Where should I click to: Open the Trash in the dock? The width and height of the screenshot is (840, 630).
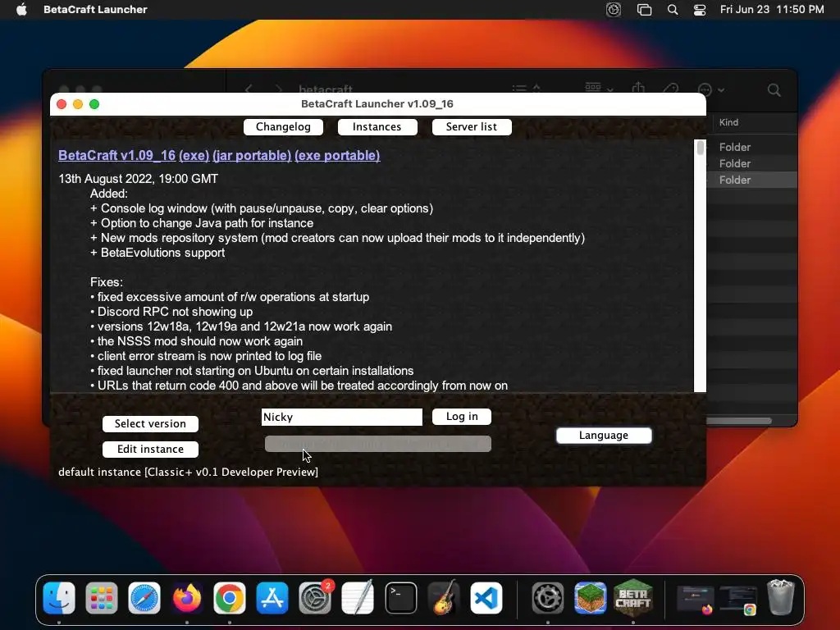781,597
